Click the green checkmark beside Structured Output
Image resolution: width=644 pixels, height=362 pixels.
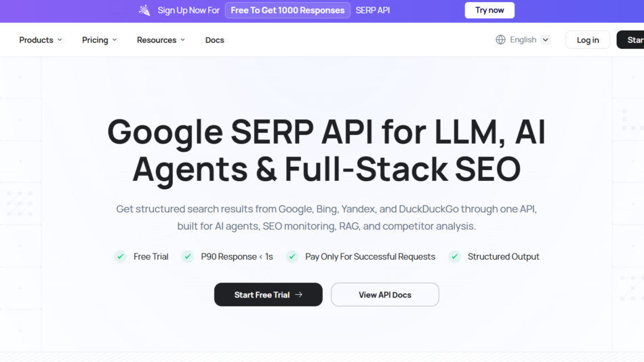454,256
